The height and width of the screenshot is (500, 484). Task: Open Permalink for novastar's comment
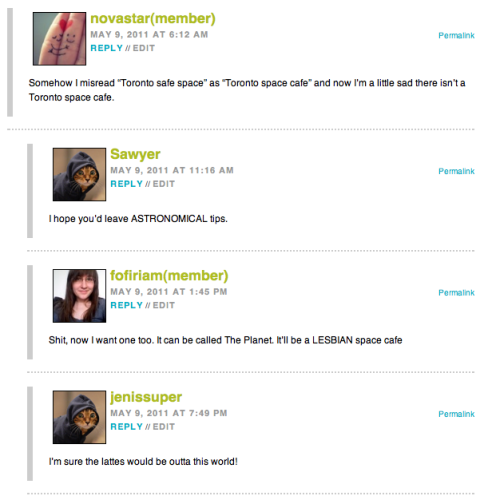456,35
